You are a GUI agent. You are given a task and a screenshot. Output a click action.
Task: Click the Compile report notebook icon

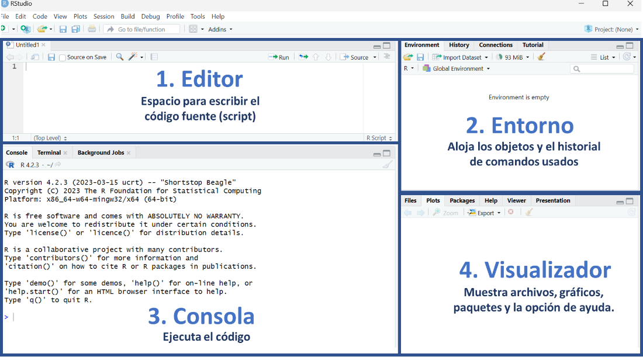point(154,57)
